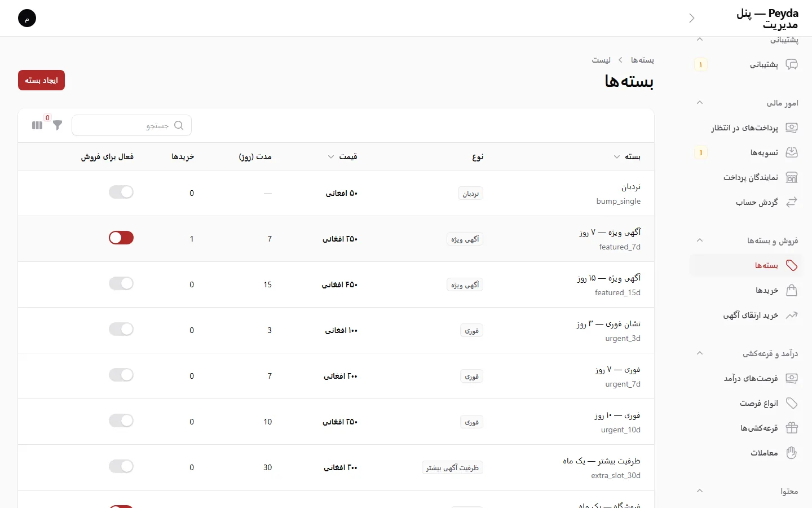
Task: Open the table filter funnel icon
Action: point(58,125)
